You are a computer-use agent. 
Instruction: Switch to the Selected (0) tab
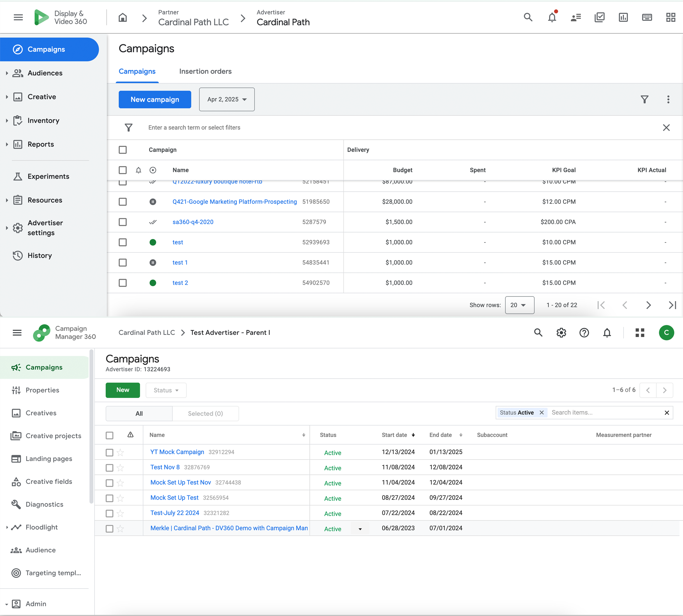tap(205, 414)
